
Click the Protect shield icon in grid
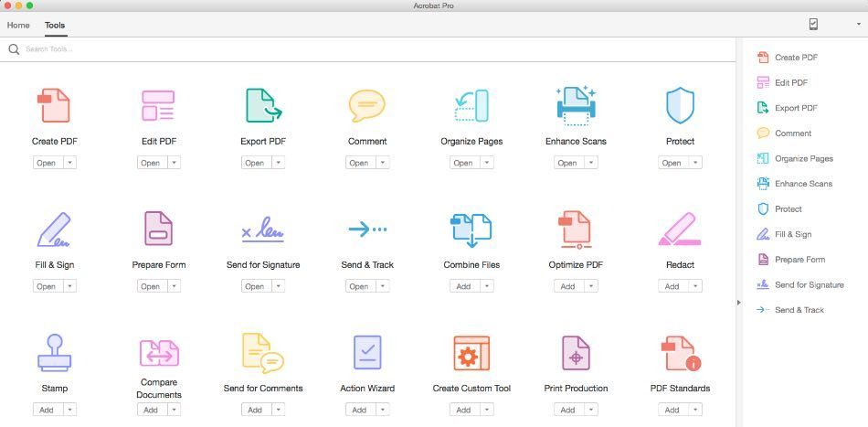click(x=680, y=106)
